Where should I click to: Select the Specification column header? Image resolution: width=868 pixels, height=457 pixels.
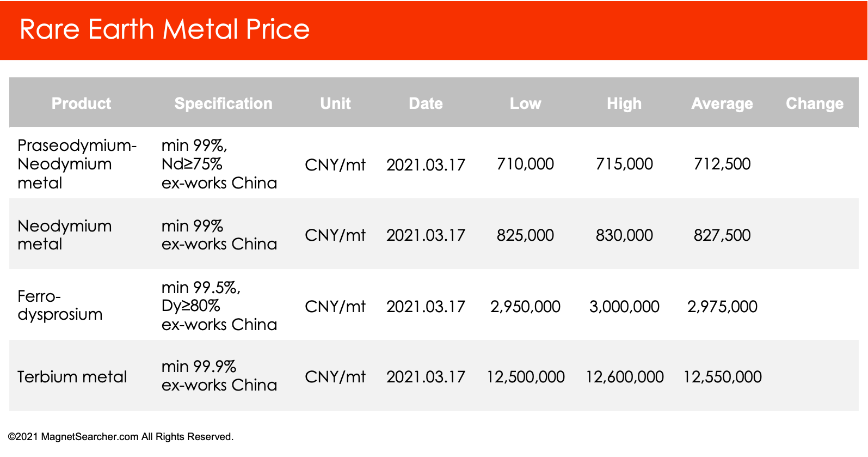click(x=223, y=103)
